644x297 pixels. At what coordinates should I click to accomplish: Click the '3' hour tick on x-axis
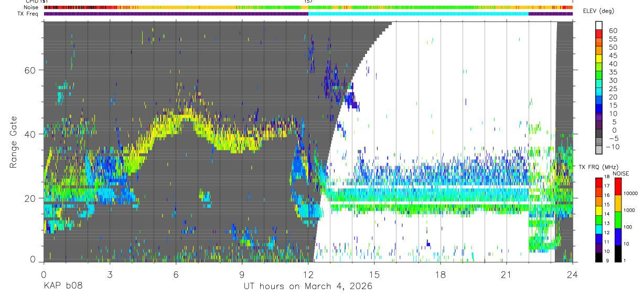(110, 275)
